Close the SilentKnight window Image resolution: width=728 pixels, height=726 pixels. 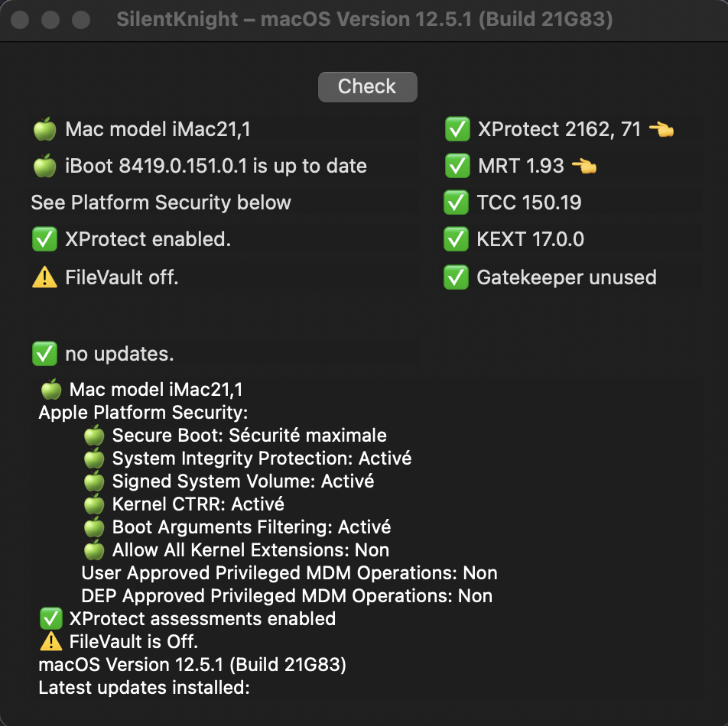click(20, 20)
